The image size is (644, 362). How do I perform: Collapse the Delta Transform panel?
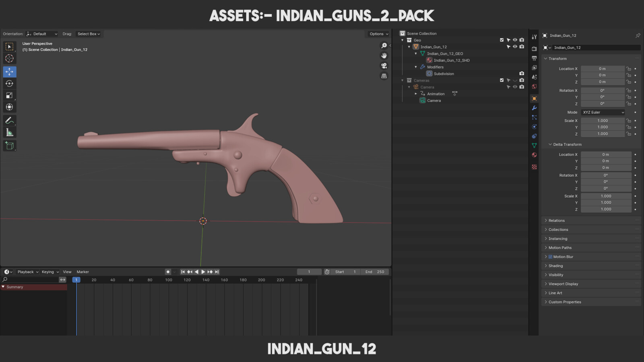coord(567,144)
